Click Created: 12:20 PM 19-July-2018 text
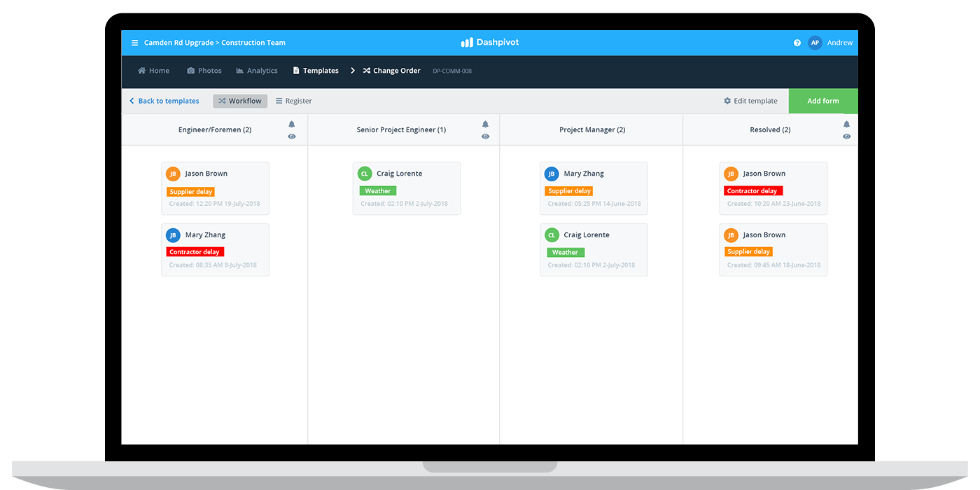980x490 pixels. click(x=215, y=204)
